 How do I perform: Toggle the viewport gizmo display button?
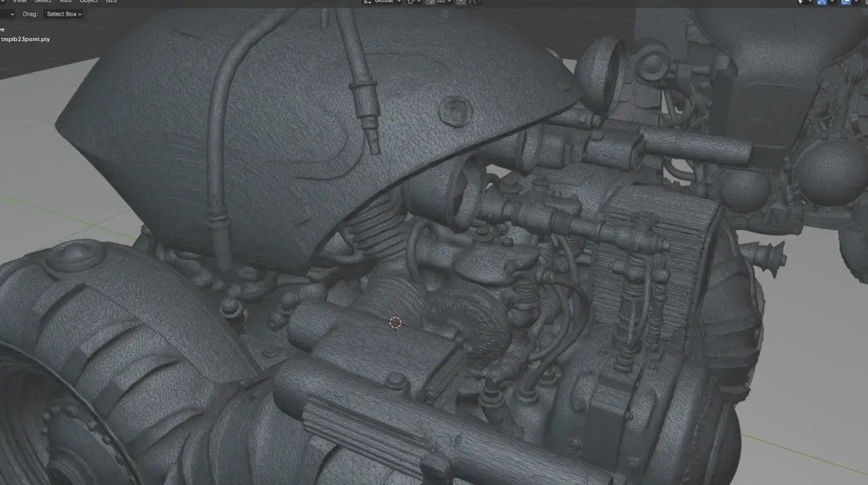point(822,1)
